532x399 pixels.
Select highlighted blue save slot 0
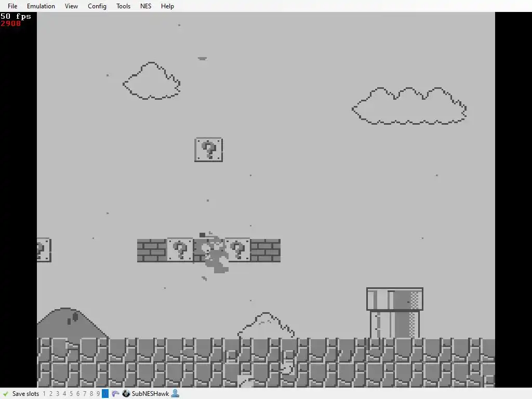coord(105,394)
